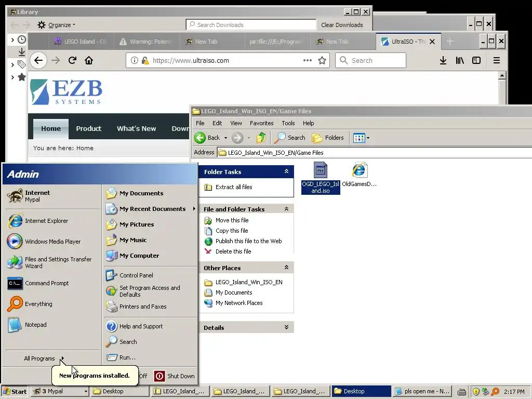Open 3 Mypal taskbar group
Viewport: 532px width, 399px height.
point(60,392)
